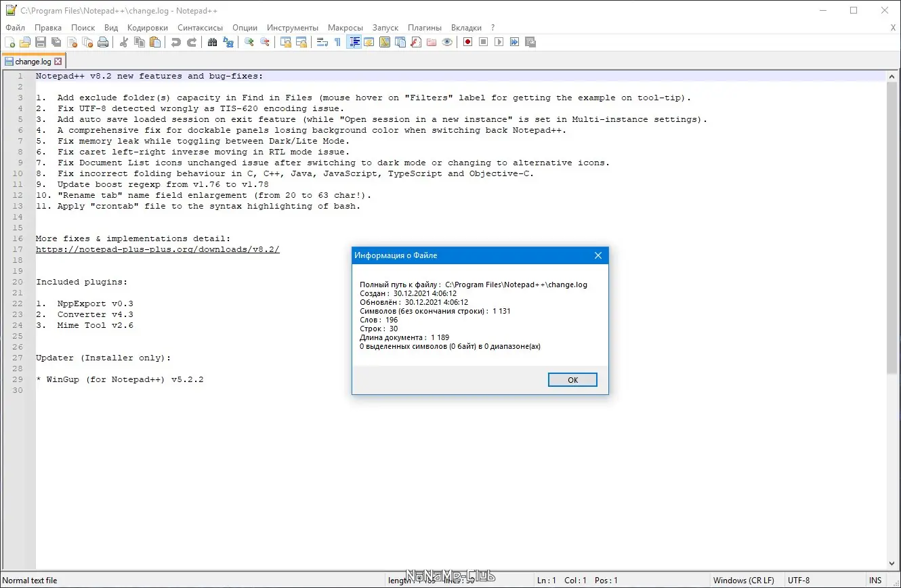
Task: Click the Open file toolbar icon
Action: coord(25,42)
